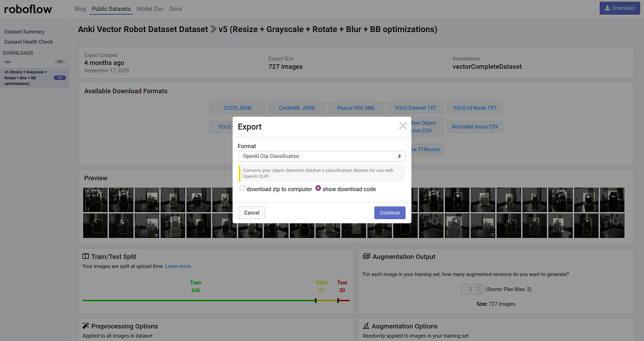Click Continue in the Export dialog

tap(390, 213)
